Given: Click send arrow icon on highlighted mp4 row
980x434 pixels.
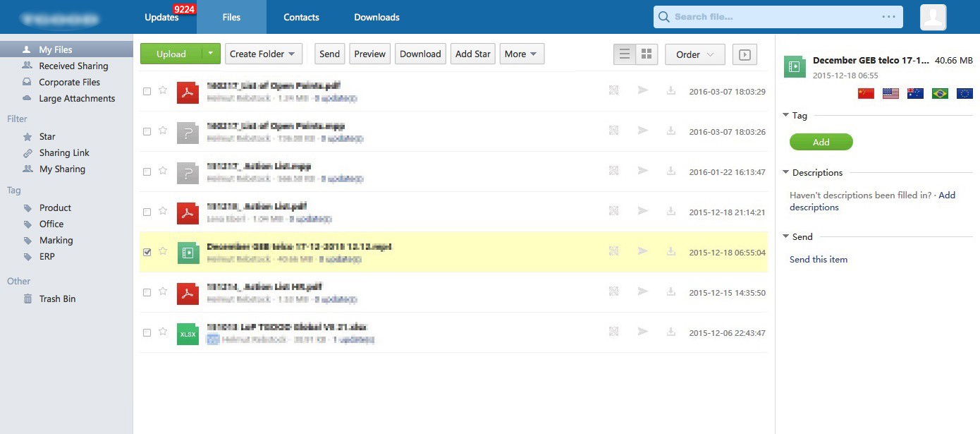Looking at the screenshot, I should tap(642, 252).
